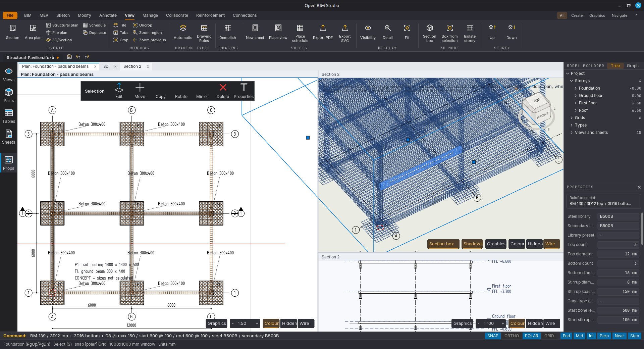Screen dimensions: 644x349
Task: Click Delete in the Selection toolbar
Action: (223, 91)
